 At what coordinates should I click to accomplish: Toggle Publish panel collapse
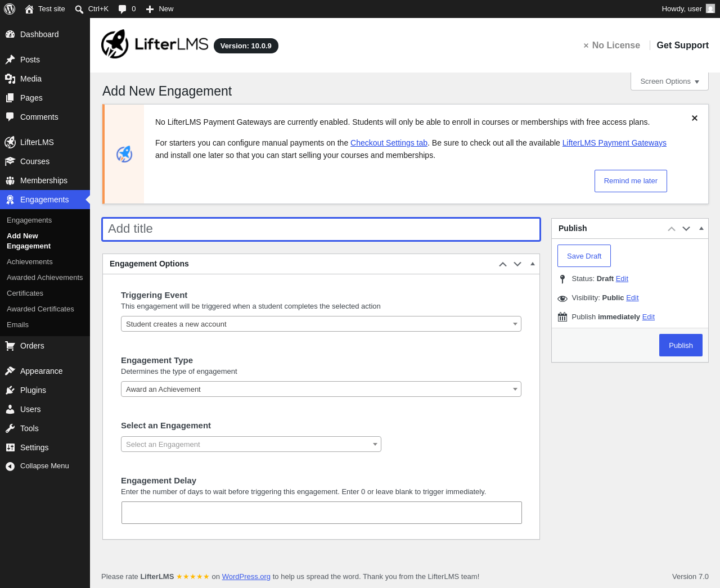click(701, 228)
